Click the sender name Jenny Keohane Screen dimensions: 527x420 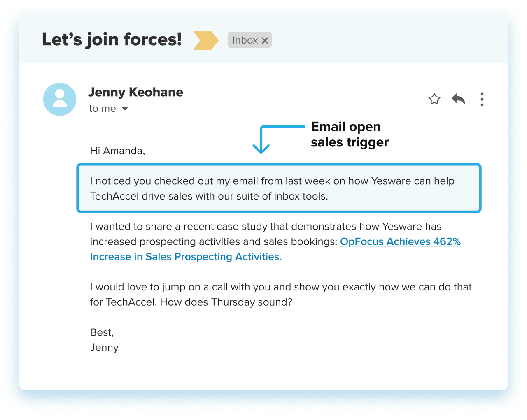[x=135, y=92]
